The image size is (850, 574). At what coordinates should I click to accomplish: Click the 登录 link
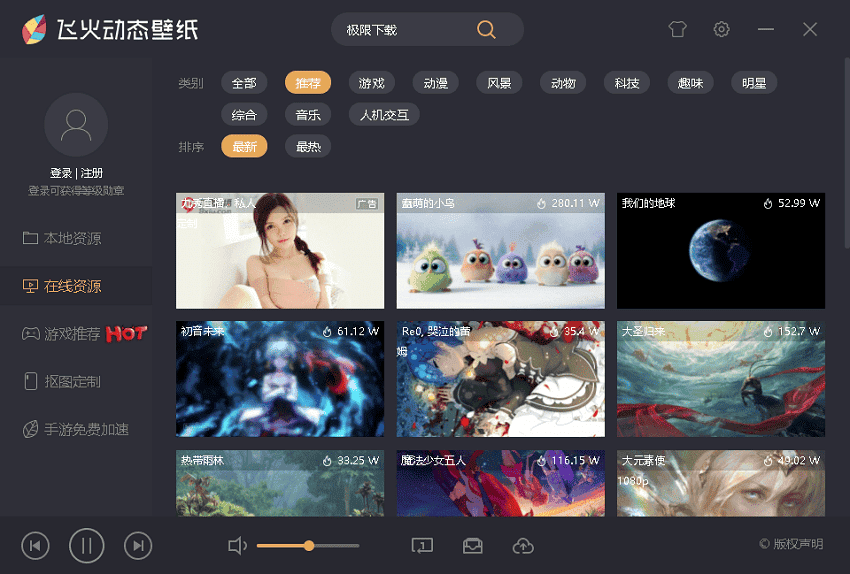(61, 173)
